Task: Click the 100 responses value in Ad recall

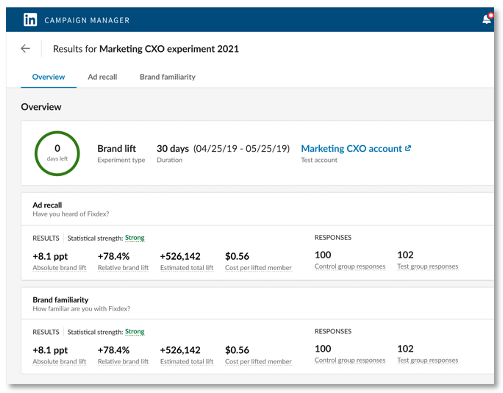Action: pos(323,255)
